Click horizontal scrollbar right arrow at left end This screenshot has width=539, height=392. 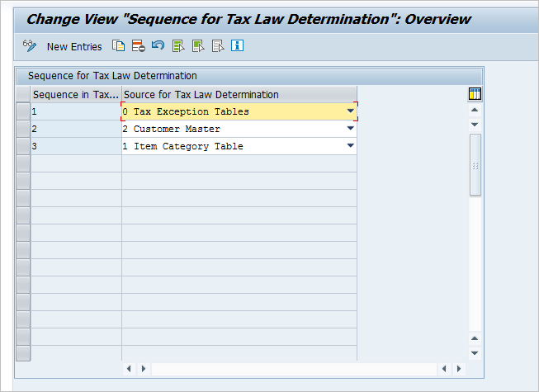144,369
